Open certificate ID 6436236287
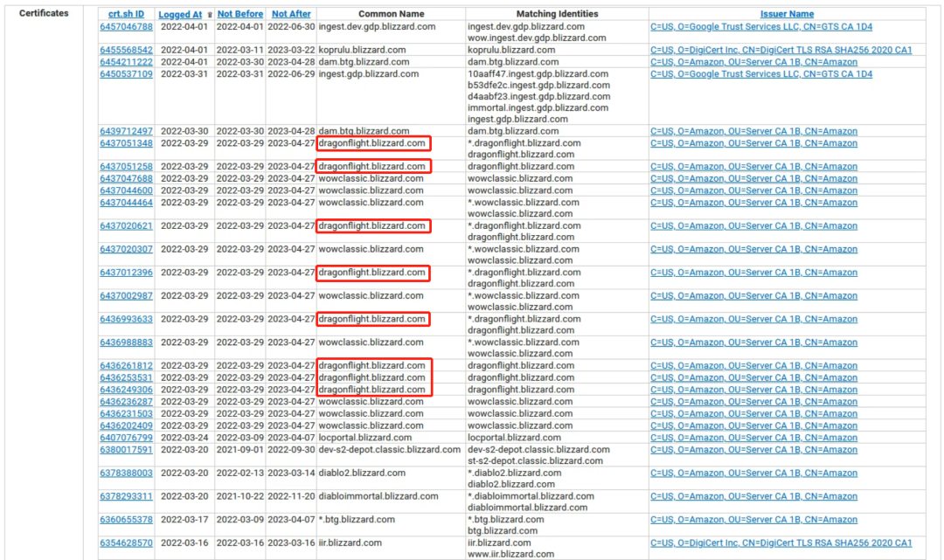The image size is (944, 560). coord(127,402)
